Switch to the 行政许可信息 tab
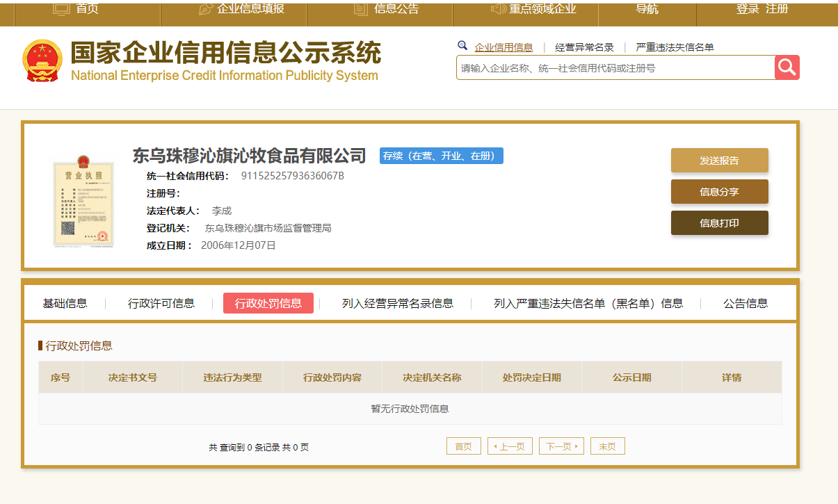Viewport: 838px width, 504px height. point(161,303)
